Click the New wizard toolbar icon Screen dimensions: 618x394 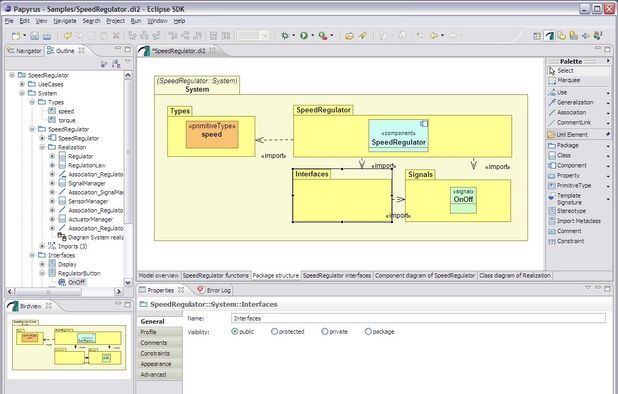pyautogui.click(x=15, y=36)
